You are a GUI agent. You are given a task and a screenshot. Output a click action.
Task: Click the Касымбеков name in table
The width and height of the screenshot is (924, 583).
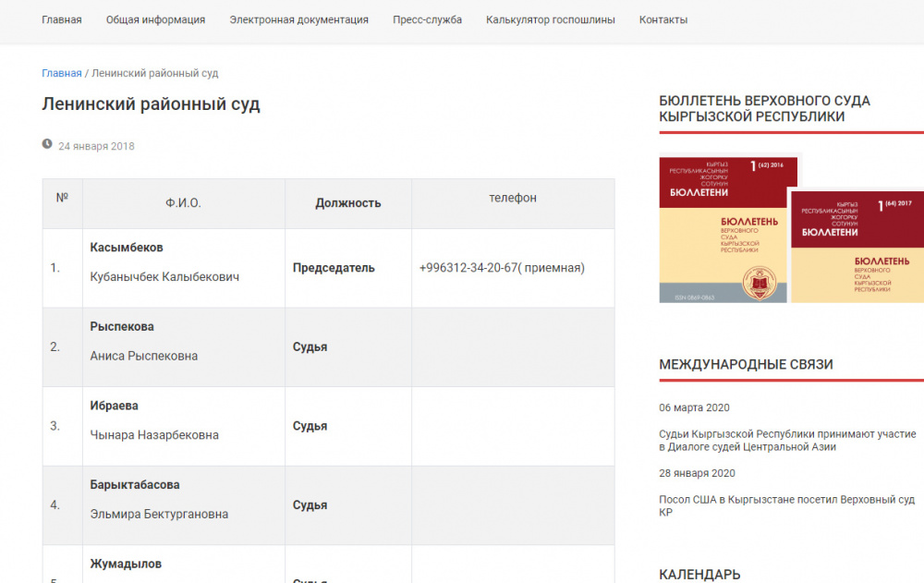(x=127, y=248)
